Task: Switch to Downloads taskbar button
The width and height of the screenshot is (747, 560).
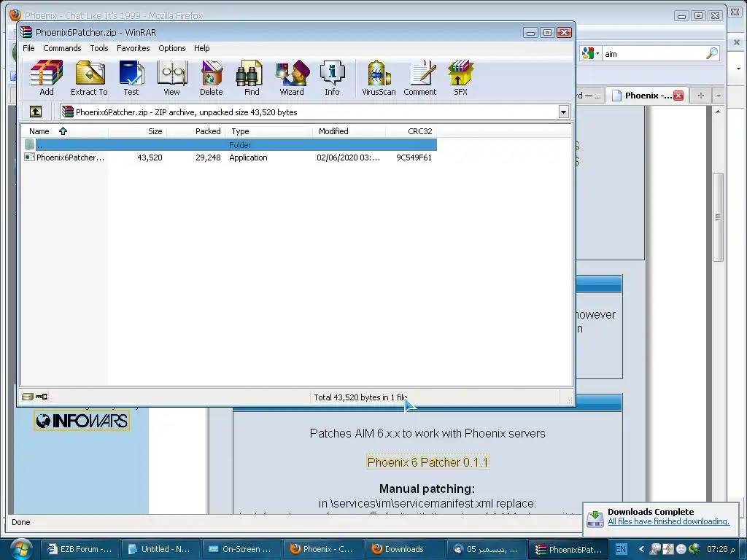Action: (x=404, y=549)
